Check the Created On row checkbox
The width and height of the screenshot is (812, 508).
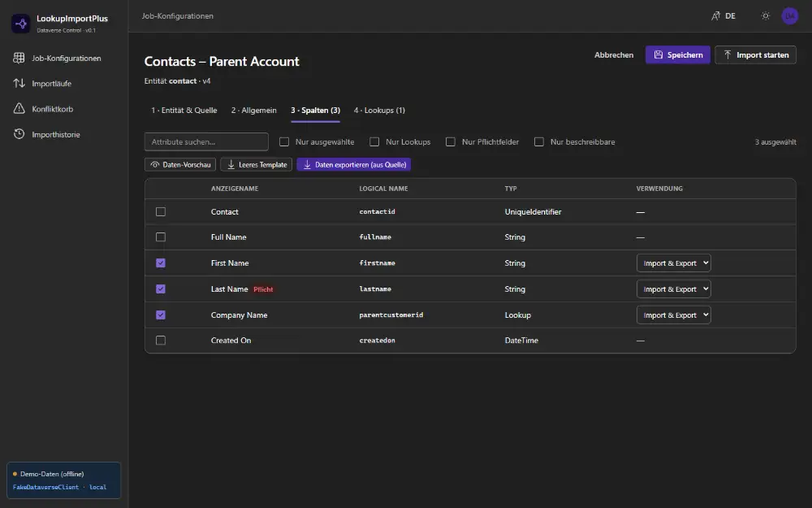(161, 340)
